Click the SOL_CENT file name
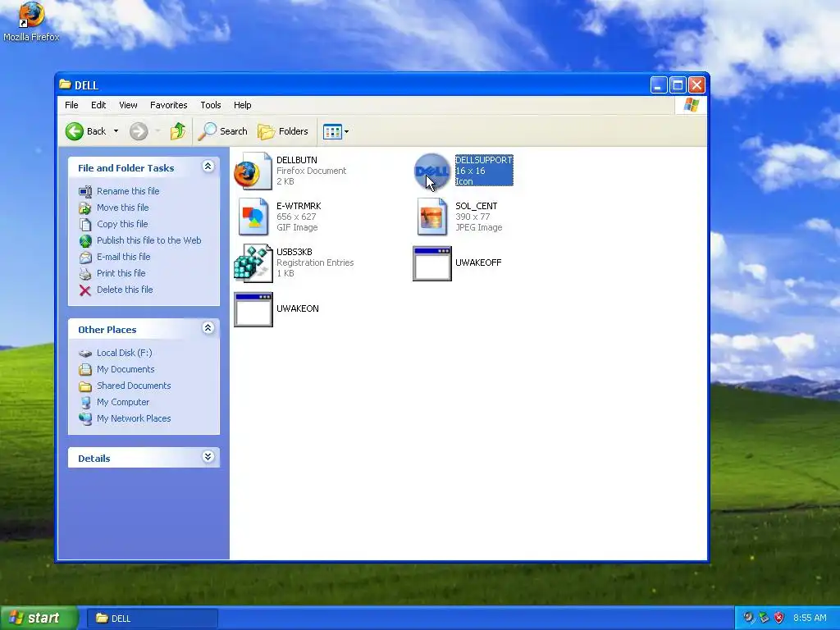 [477, 206]
